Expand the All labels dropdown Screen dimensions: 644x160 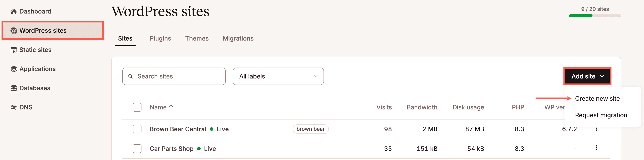tap(278, 76)
